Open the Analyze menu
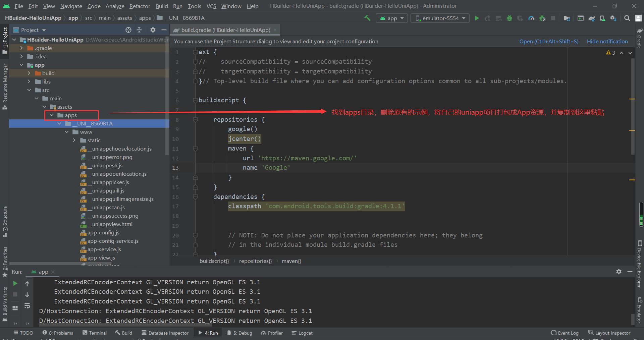Image resolution: width=644 pixels, height=340 pixels. [x=115, y=6]
